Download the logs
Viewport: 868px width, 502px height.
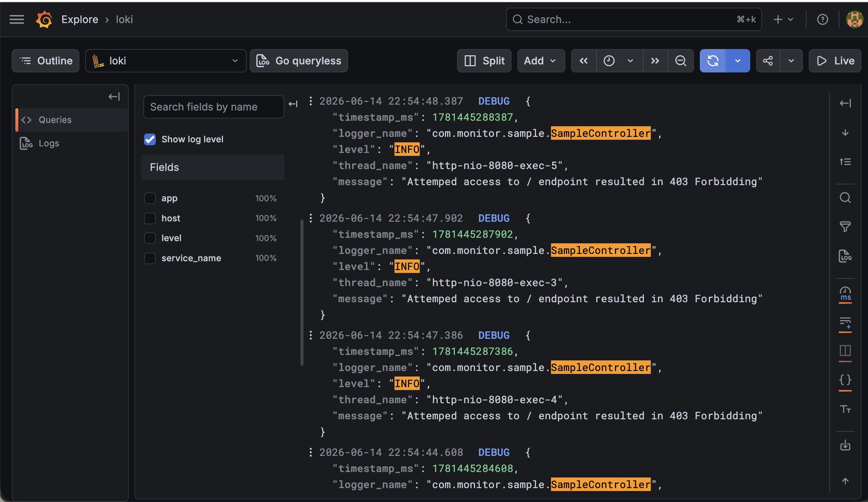pos(845,445)
